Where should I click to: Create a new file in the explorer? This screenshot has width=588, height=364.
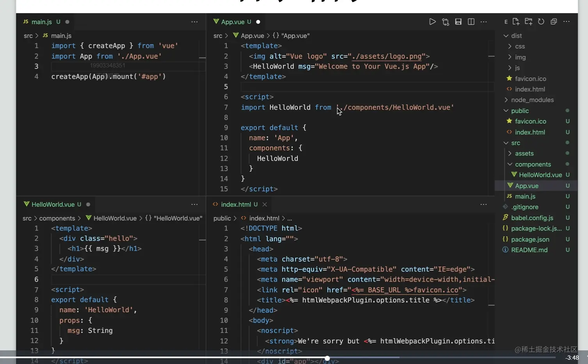[516, 21]
